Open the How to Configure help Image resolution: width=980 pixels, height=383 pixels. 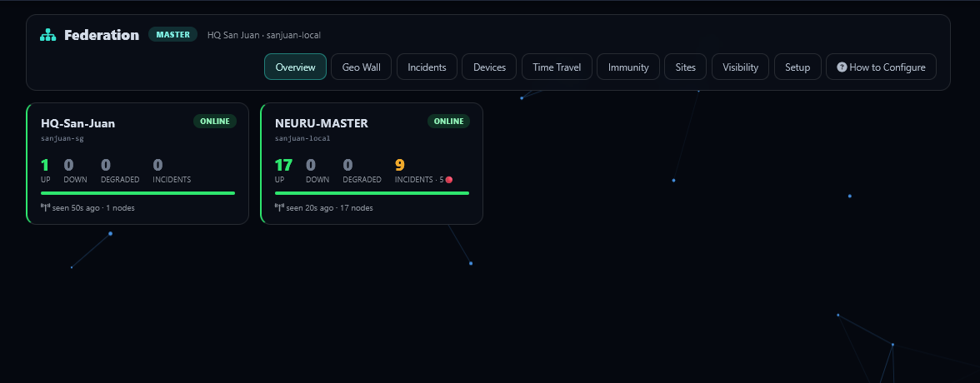coord(882,67)
